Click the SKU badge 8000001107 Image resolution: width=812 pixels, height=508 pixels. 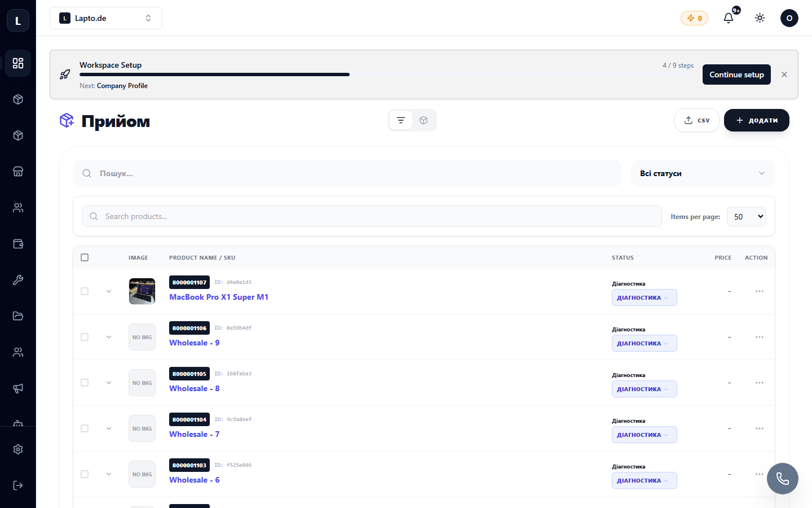[189, 282]
